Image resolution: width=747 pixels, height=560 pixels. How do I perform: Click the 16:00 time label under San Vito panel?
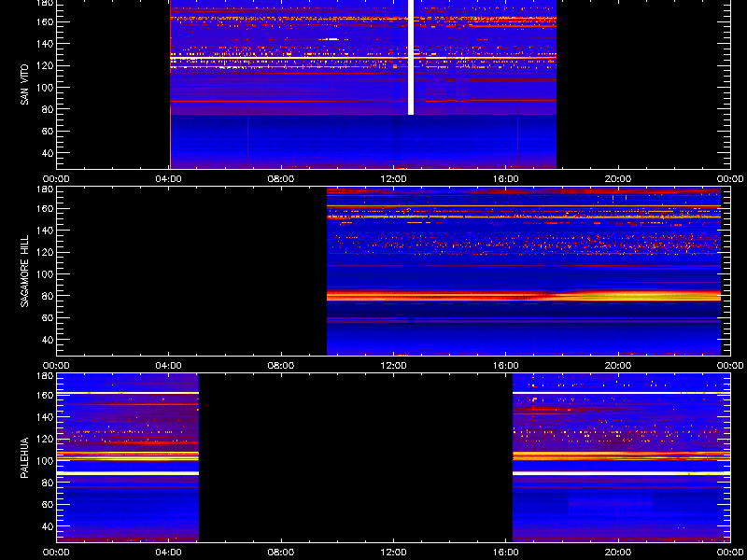(506, 179)
